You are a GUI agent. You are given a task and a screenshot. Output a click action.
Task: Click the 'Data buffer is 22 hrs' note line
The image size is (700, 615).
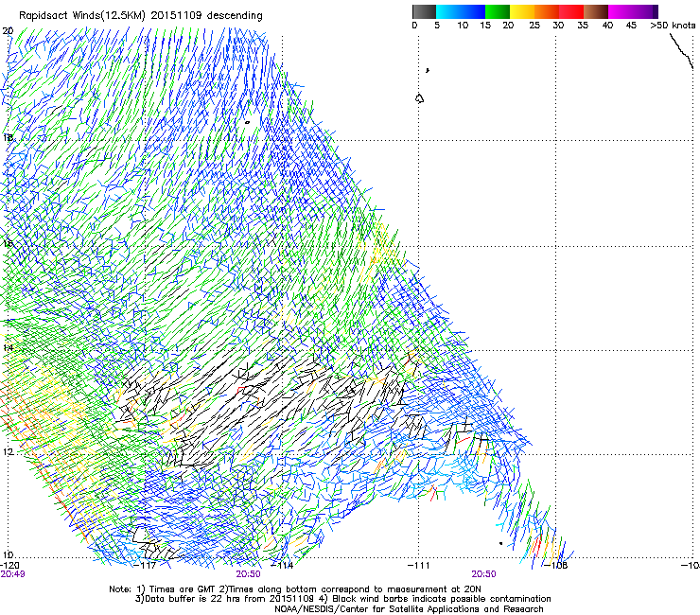point(343,599)
